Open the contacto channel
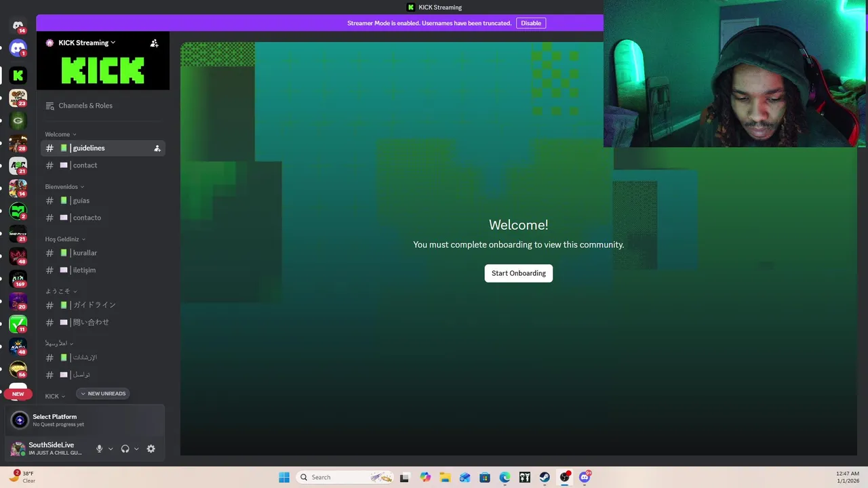This screenshot has width=868, height=488. point(102,218)
